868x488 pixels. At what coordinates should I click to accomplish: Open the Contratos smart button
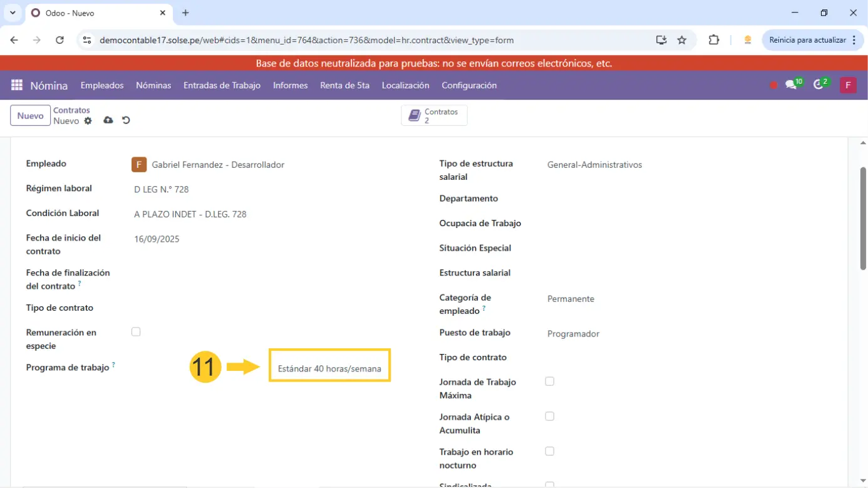pyautogui.click(x=434, y=116)
